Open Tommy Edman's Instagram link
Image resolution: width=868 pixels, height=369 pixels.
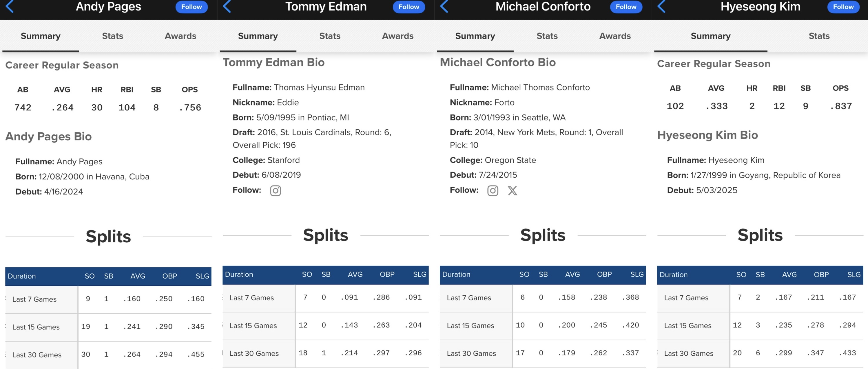(x=275, y=191)
